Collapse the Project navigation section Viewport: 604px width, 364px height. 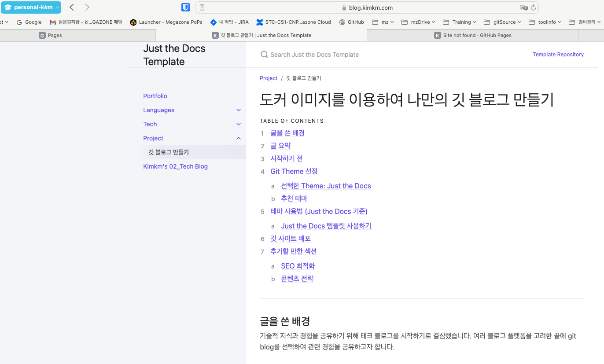point(239,138)
